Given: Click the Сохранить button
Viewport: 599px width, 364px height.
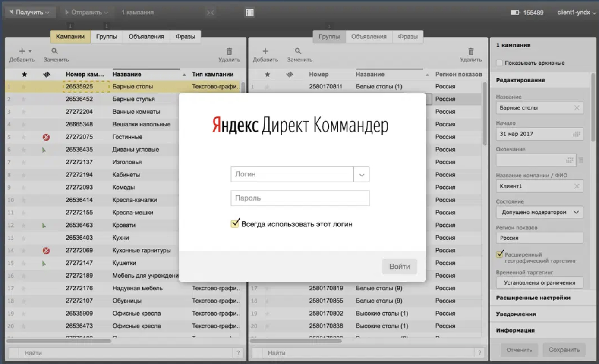Looking at the screenshot, I should click(x=564, y=350).
